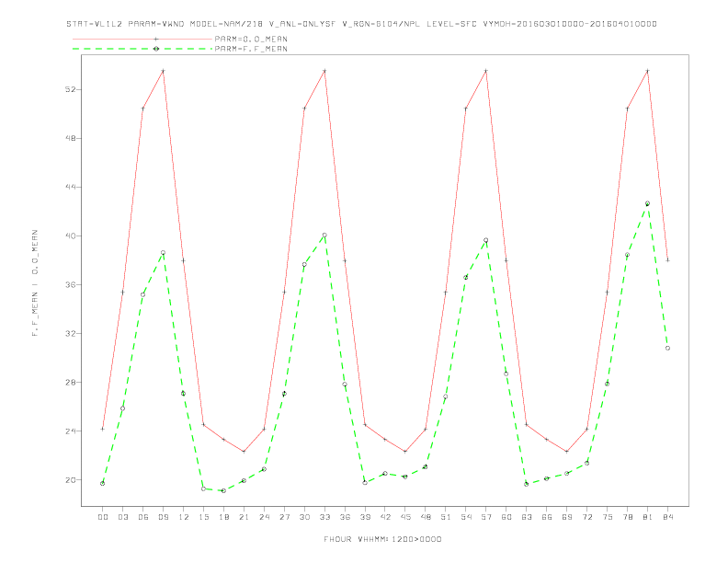Click the red plus marker at hour 84

[667, 260]
